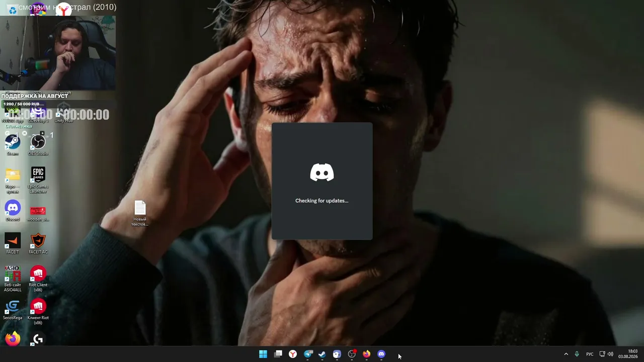Select the Discord desktop shortcut
644x362 pixels.
click(x=13, y=211)
